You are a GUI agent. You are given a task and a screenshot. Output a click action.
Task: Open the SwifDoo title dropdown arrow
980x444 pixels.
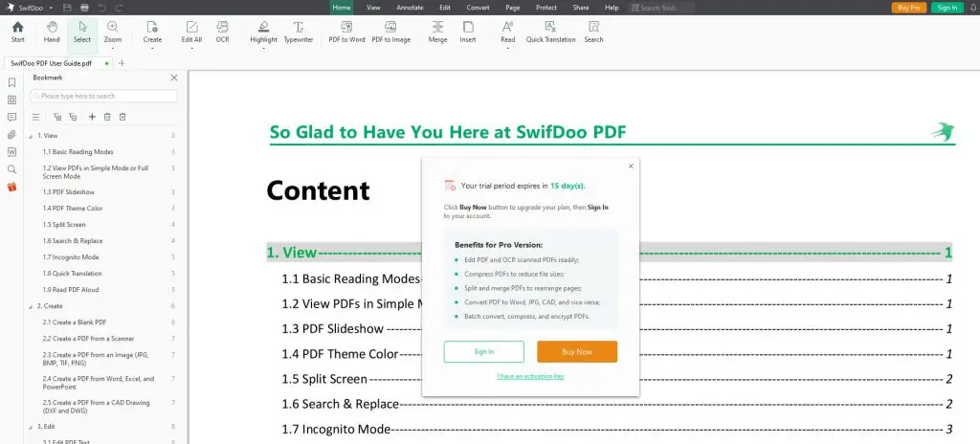51,8
